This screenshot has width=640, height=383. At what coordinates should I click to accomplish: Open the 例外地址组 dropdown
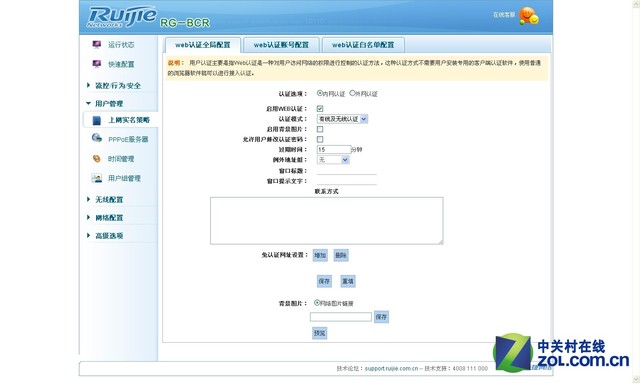point(333,160)
